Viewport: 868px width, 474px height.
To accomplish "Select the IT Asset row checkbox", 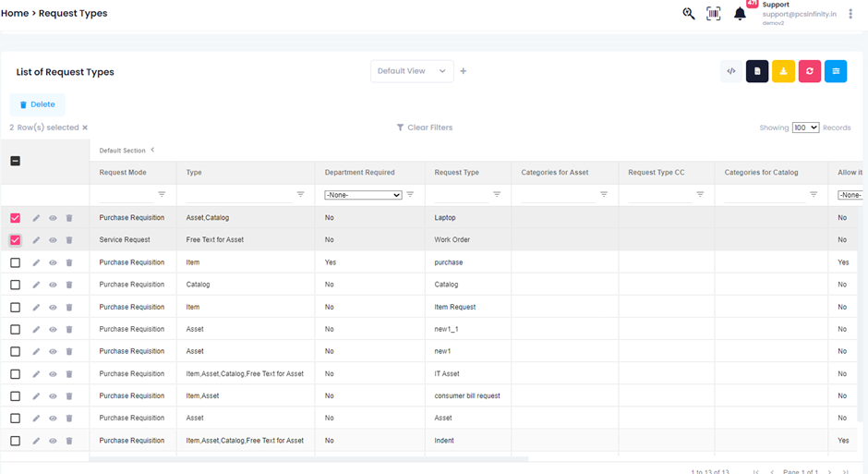I will point(15,374).
